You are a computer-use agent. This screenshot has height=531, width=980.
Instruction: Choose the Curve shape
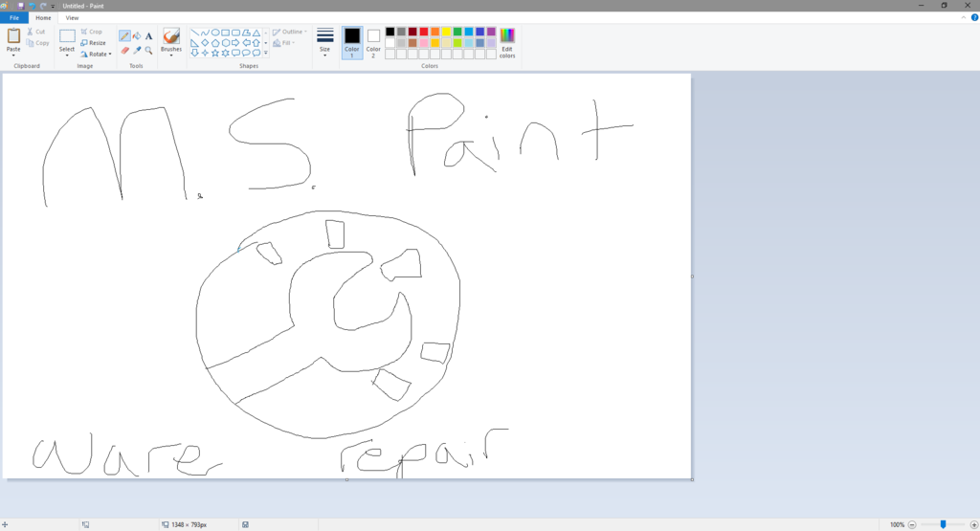[205, 33]
